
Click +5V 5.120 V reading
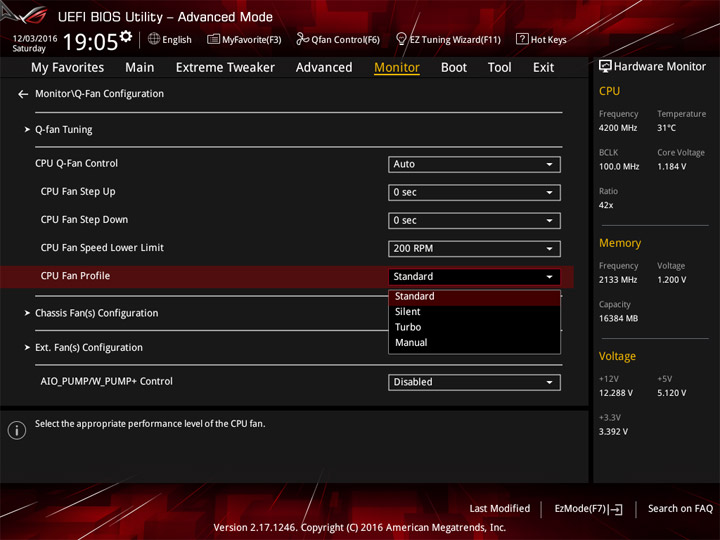pyautogui.click(x=671, y=393)
